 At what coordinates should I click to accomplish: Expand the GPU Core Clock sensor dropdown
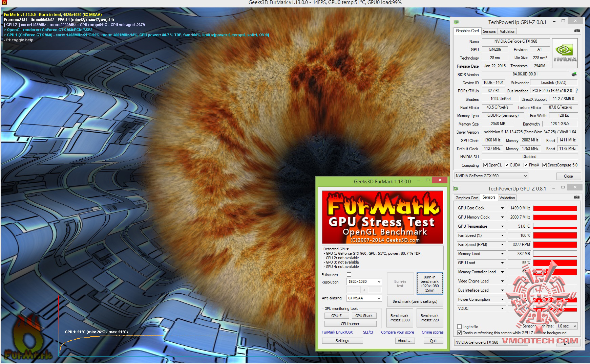coord(502,208)
